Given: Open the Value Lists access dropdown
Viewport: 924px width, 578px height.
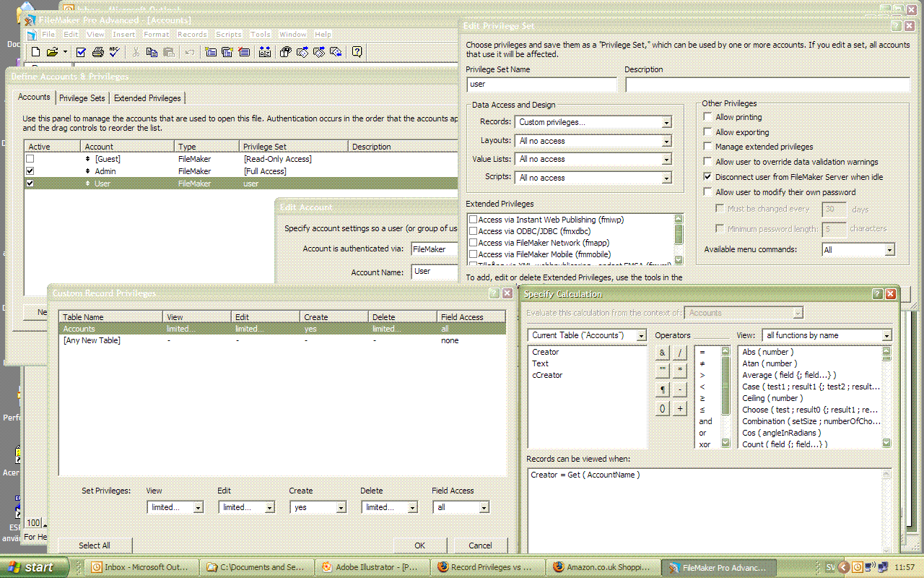Looking at the screenshot, I should [593, 159].
